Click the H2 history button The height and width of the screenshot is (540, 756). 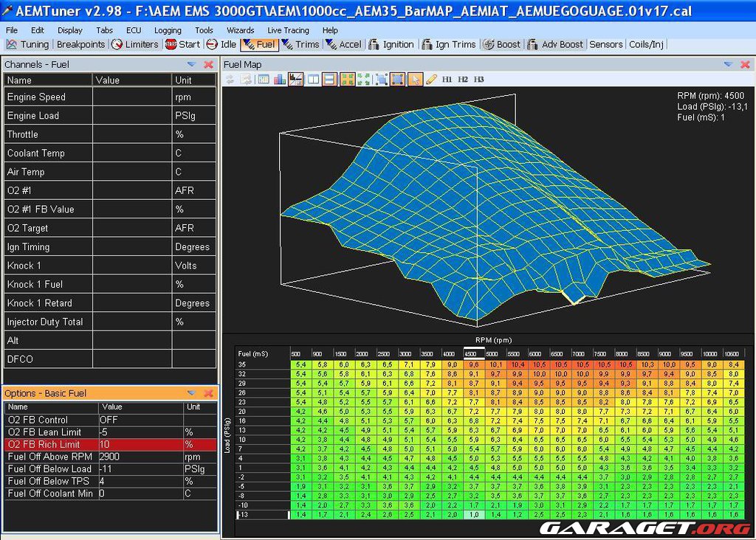tap(463, 80)
